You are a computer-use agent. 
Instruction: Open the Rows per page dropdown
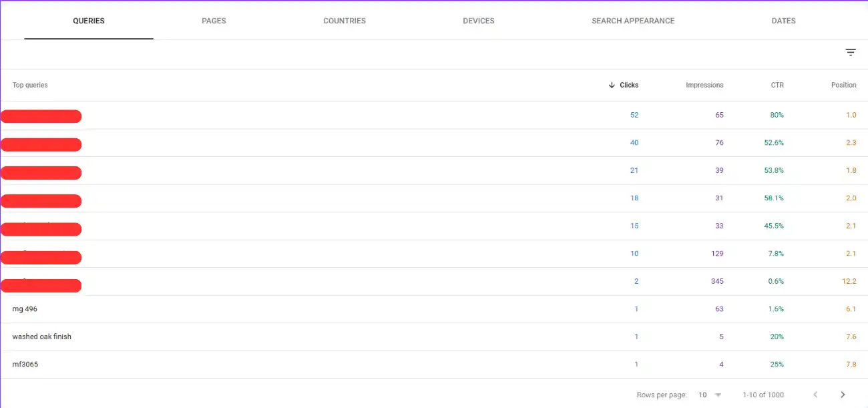(x=710, y=395)
